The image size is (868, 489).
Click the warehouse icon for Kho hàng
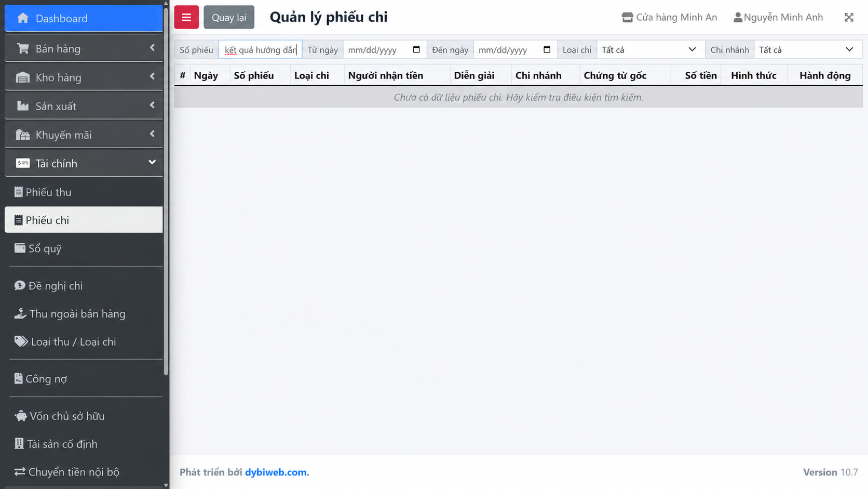23,78
